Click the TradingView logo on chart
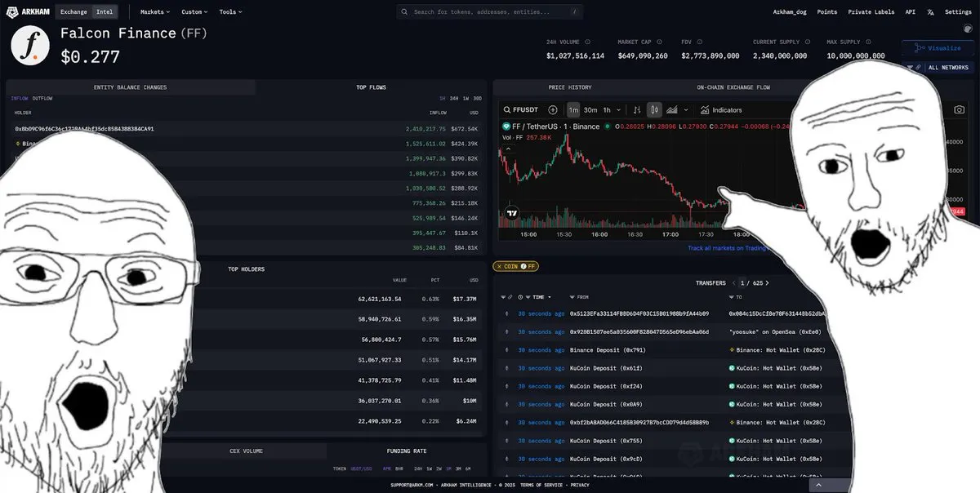The image size is (980, 493). [512, 213]
